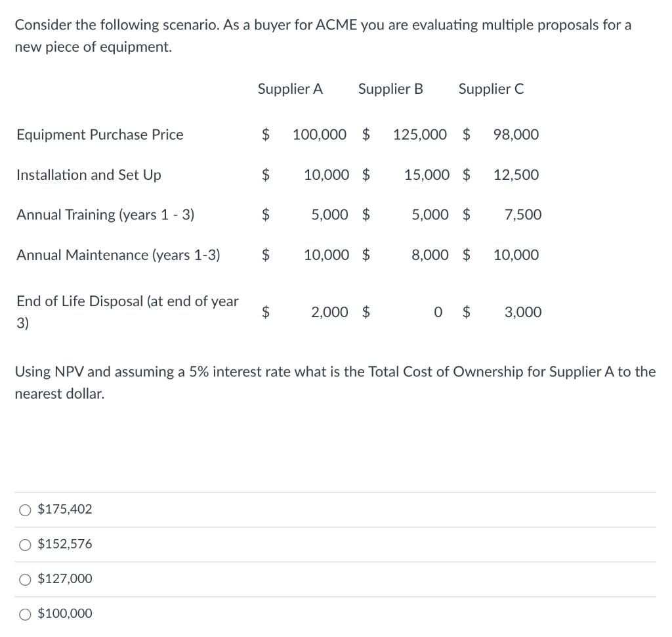Click the $100,000 answer label
This screenshot has height=637, width=672.
point(64,613)
